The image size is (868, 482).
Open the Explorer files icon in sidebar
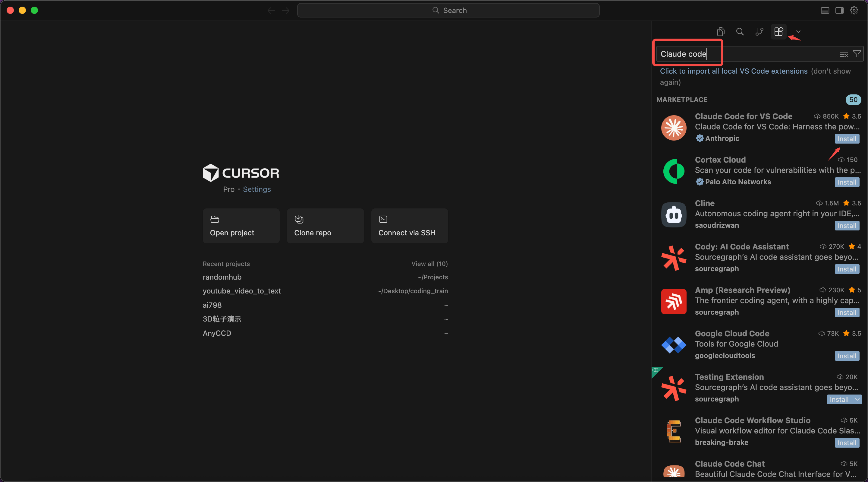721,32
